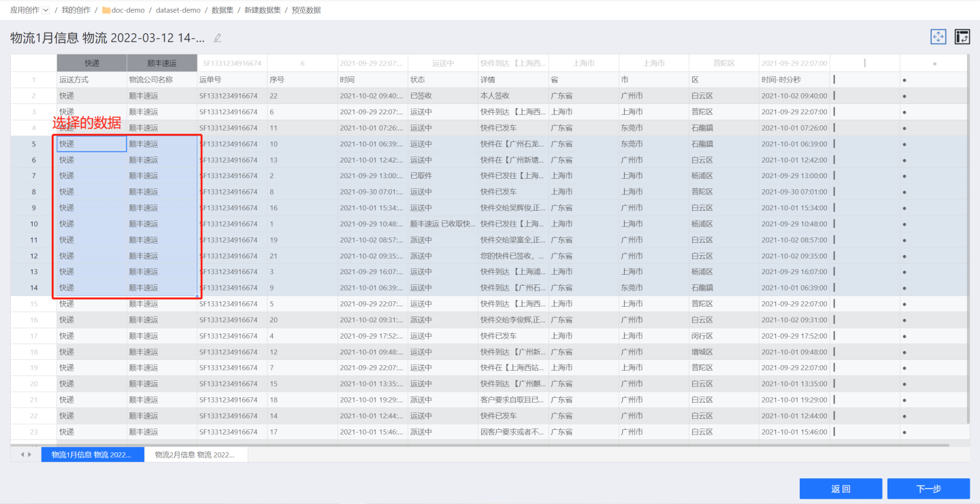The height and width of the screenshot is (504, 980).
Task: Click the 顺丰速运 column header cell
Action: click(162, 63)
